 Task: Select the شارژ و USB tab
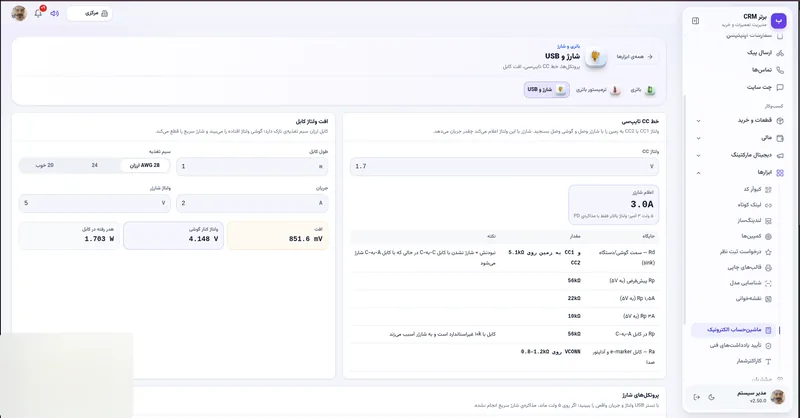[546, 90]
